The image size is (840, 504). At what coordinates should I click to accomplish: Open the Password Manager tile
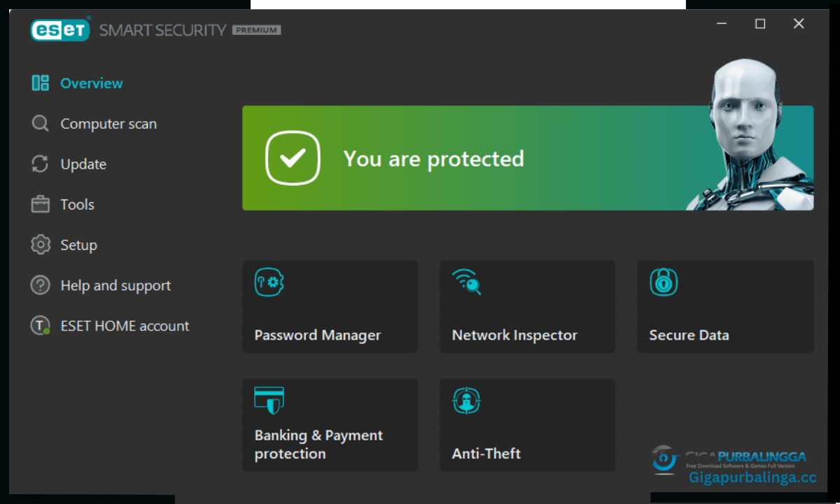tap(330, 307)
